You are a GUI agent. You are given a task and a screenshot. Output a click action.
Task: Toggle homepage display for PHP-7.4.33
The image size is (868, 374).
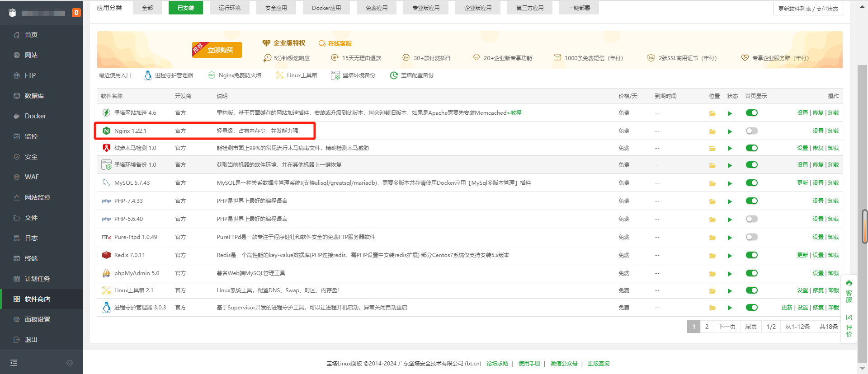pos(752,201)
